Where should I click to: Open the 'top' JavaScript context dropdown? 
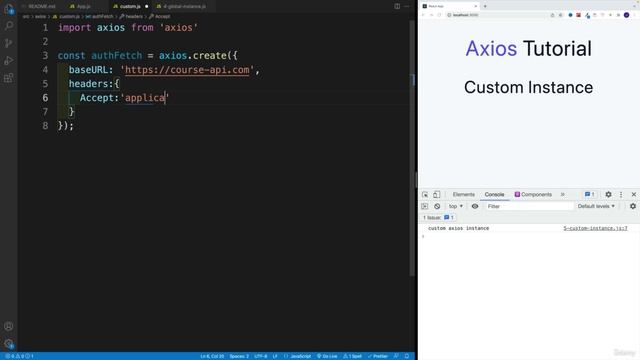(456, 207)
